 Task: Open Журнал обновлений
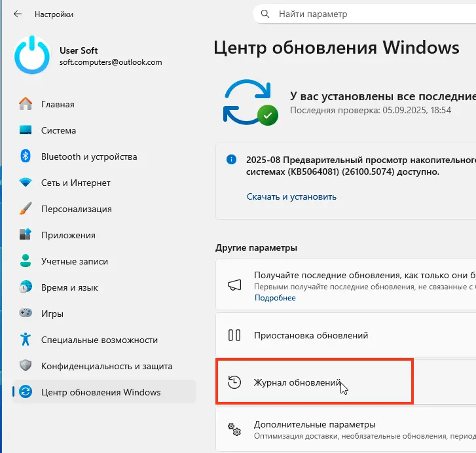tap(297, 382)
